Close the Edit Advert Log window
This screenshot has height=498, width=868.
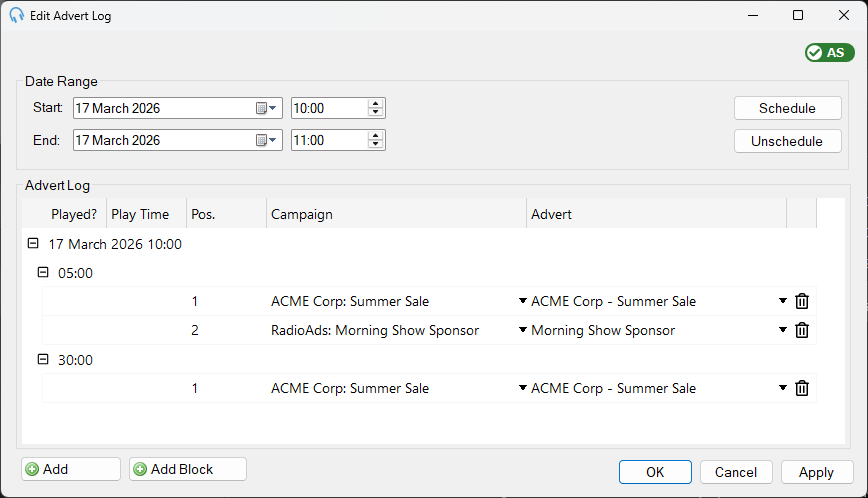pos(844,15)
